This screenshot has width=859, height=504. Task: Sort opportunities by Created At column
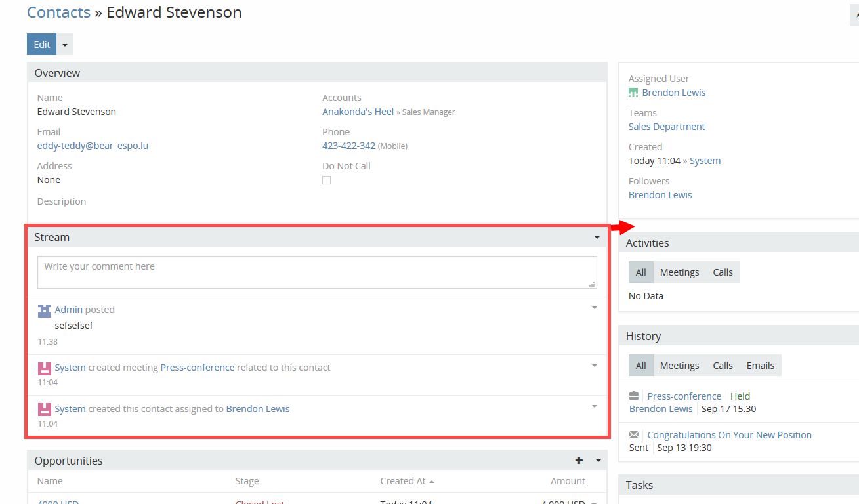click(402, 481)
